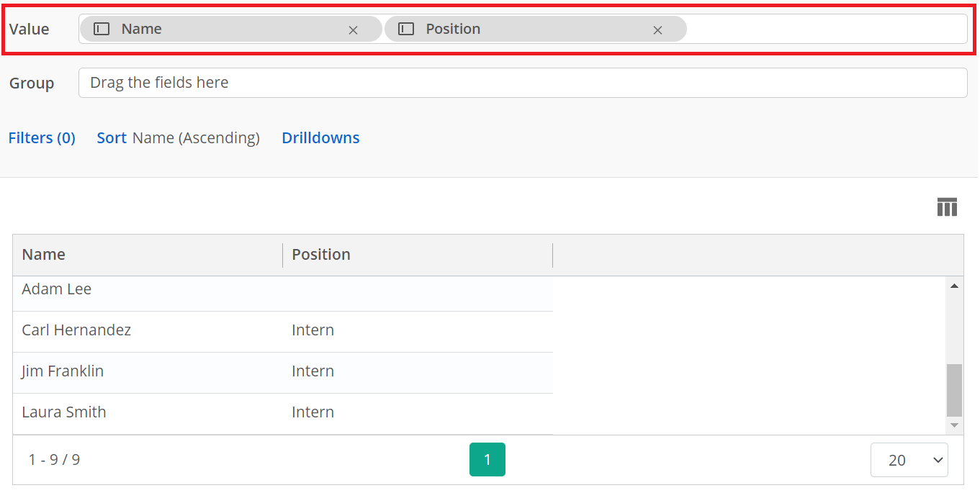980x498 pixels.
Task: Sort by the Position column header
Action: 321,255
